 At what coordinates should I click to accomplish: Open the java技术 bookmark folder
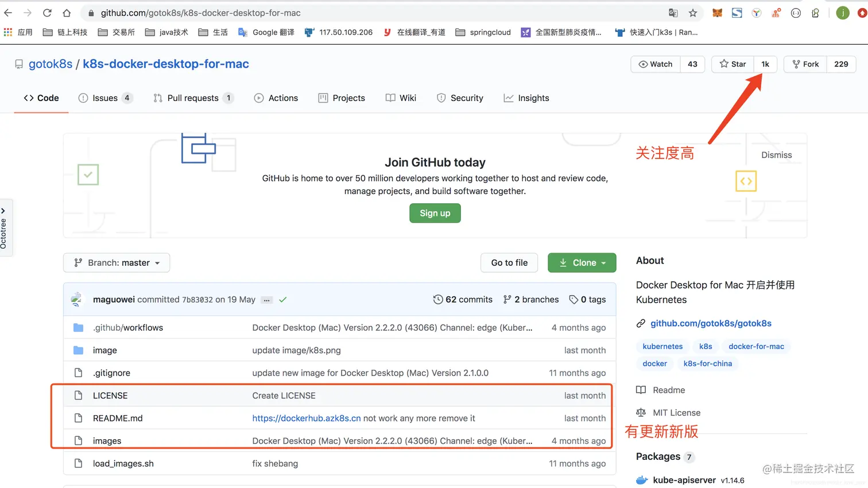pyautogui.click(x=166, y=32)
